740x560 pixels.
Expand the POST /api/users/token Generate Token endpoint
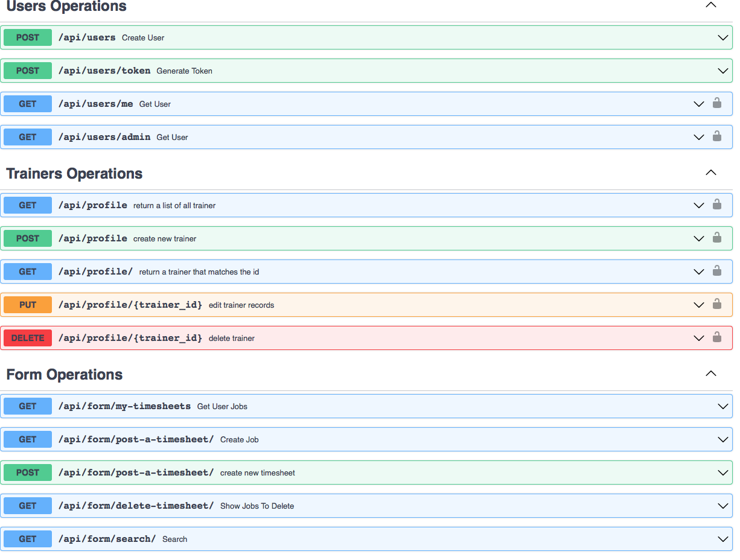(x=722, y=71)
